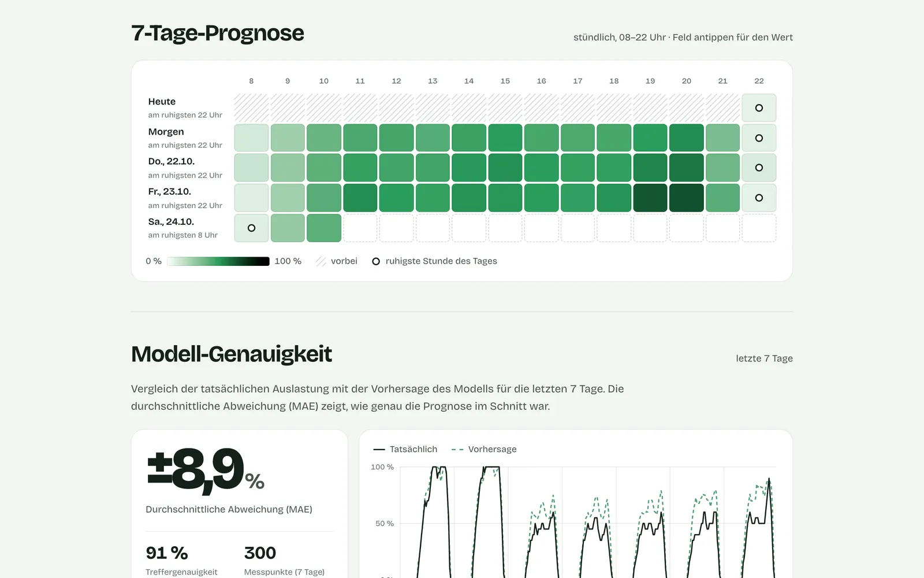Tap the Sa., 24.10. cell at 10 Uhr
The width and height of the screenshot is (924, 578).
[324, 228]
